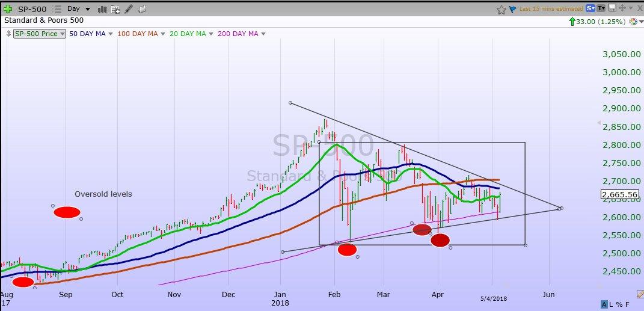Viewport: 644px width, 311px height.
Task: Click the Jan 2018 label on time axis
Action: tap(280, 299)
